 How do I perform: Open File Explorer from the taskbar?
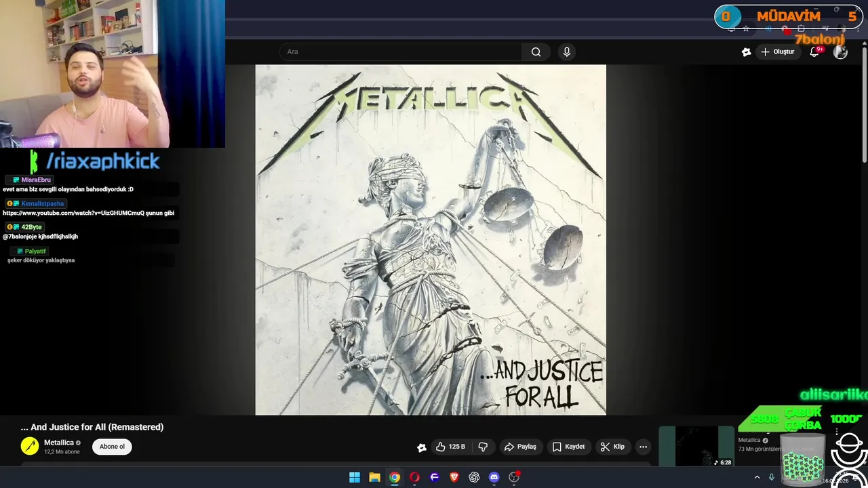pos(374,477)
